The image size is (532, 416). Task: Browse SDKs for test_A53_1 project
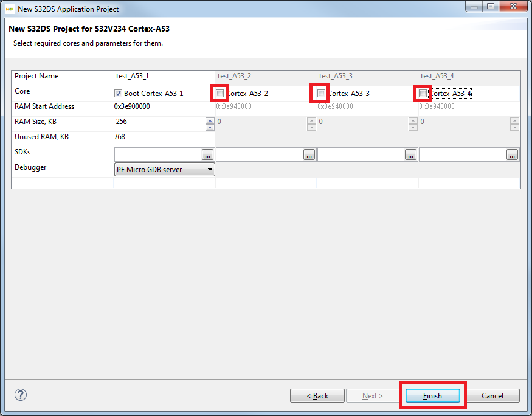point(208,154)
